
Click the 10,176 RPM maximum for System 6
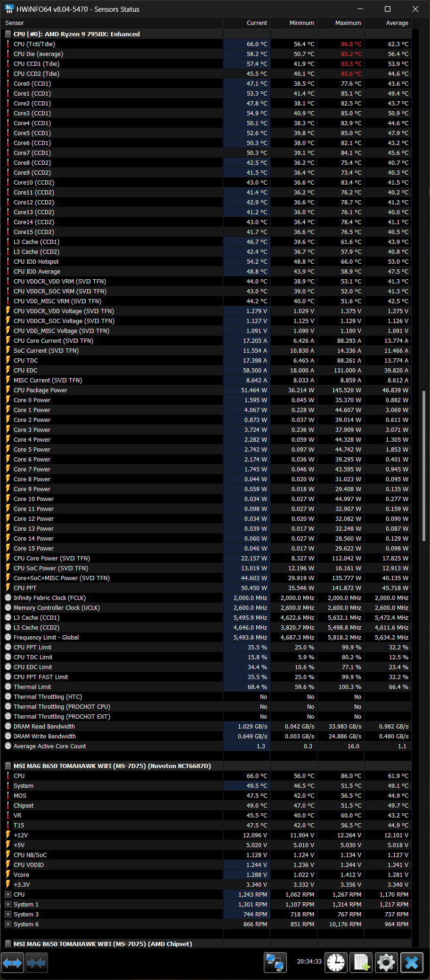pos(345,924)
